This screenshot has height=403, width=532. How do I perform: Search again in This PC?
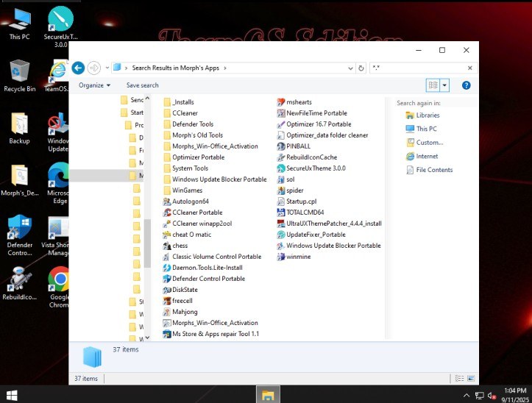(422, 129)
